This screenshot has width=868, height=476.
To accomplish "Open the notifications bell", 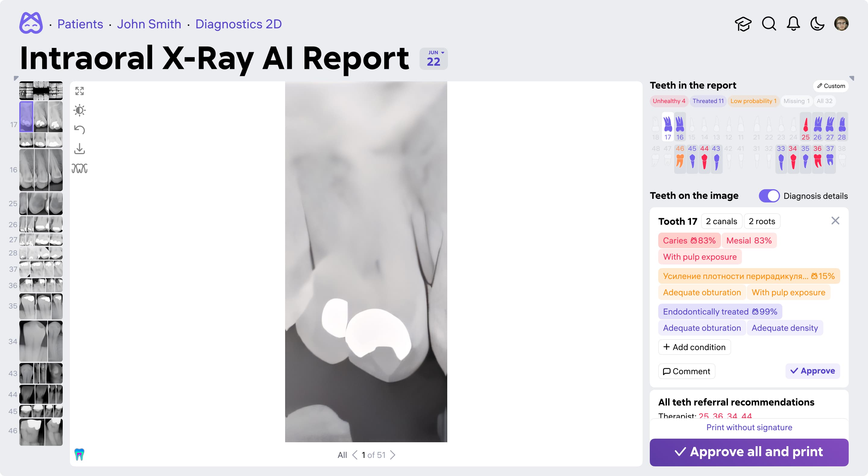I will coord(793,24).
